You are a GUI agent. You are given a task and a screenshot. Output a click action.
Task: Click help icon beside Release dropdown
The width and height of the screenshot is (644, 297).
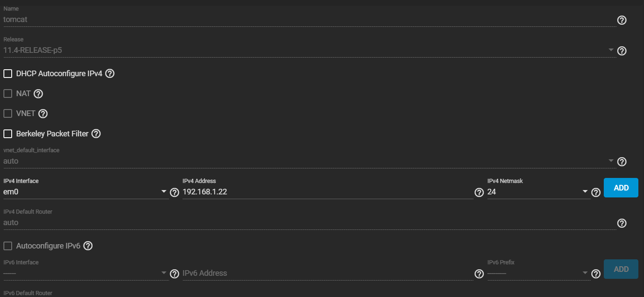coord(622,51)
